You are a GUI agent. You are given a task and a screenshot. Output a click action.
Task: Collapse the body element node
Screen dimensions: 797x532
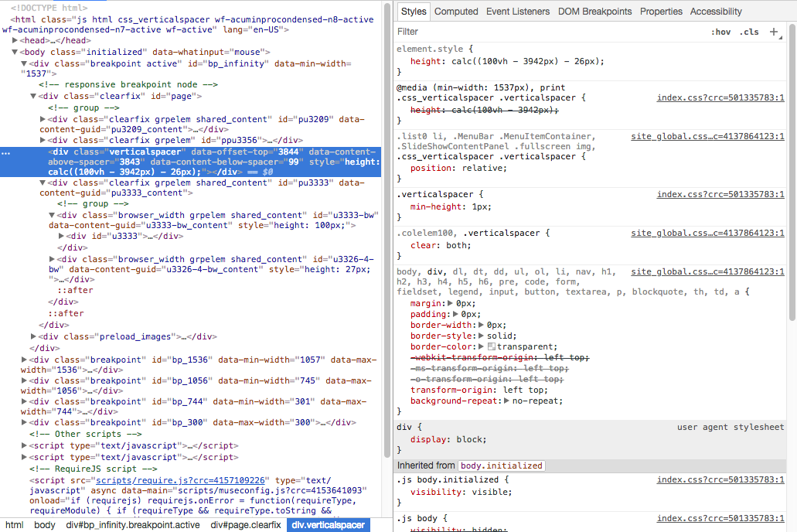[15, 52]
